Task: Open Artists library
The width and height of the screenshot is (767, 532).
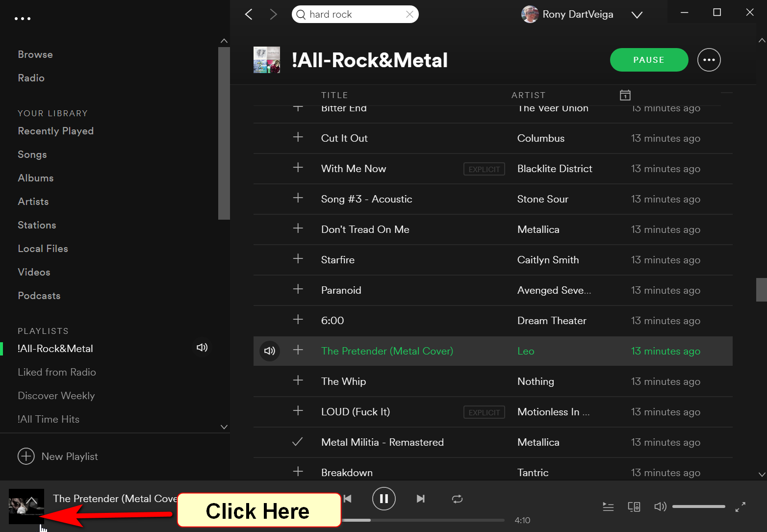Action: coord(33,202)
